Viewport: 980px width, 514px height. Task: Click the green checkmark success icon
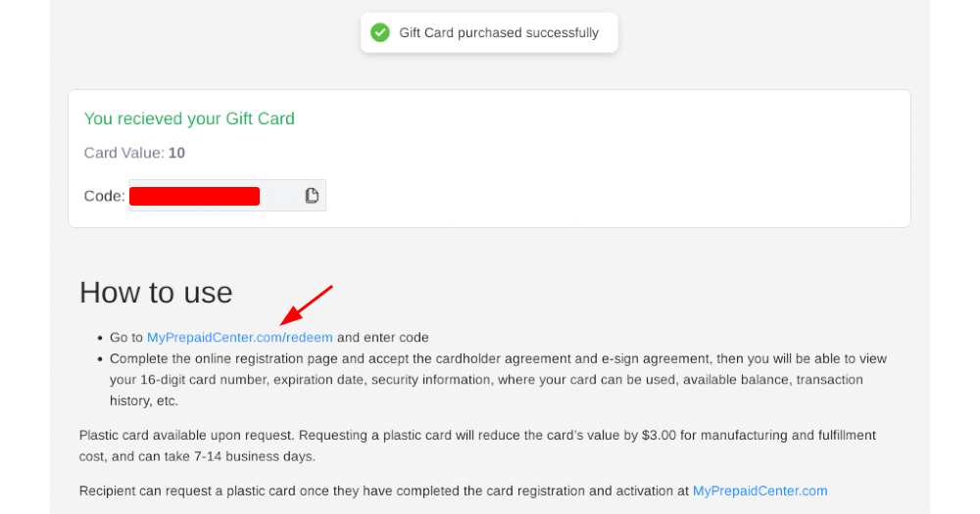(x=380, y=32)
